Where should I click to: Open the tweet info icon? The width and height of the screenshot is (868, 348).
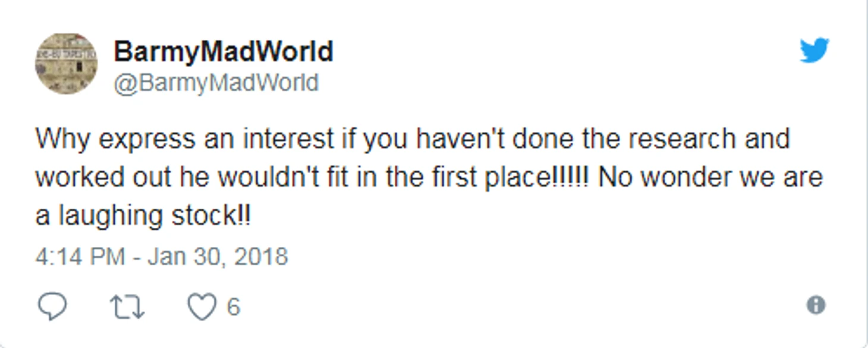tap(816, 305)
